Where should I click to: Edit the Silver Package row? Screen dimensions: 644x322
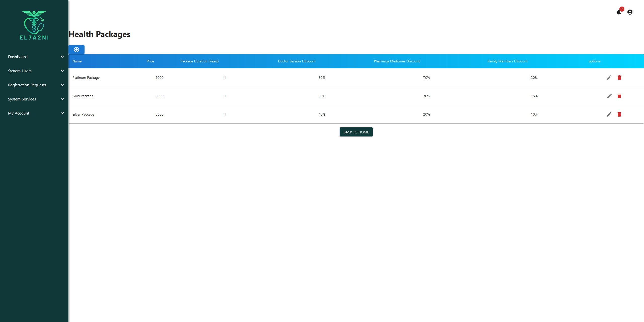[x=609, y=114]
